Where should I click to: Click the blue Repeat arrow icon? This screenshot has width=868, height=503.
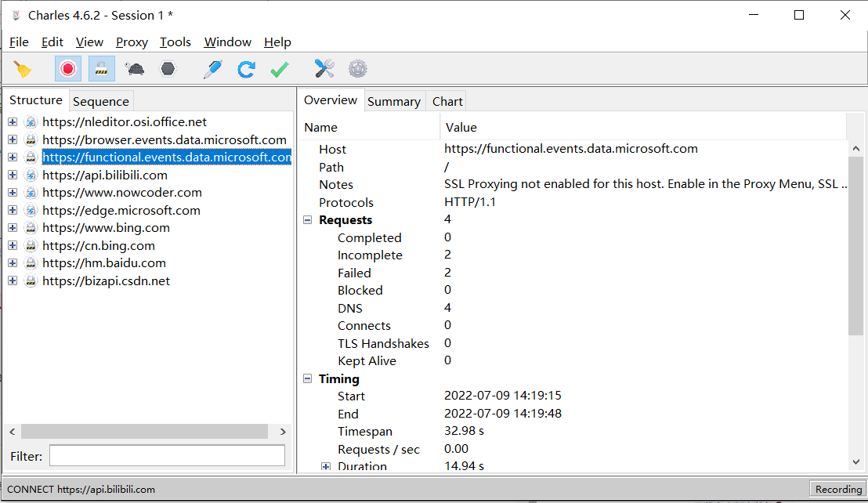[x=246, y=69]
